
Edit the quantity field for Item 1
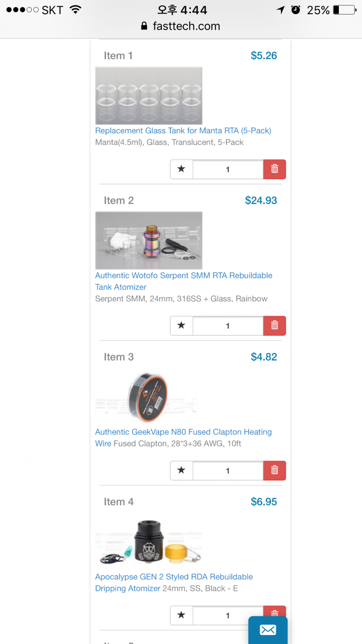coord(228,169)
